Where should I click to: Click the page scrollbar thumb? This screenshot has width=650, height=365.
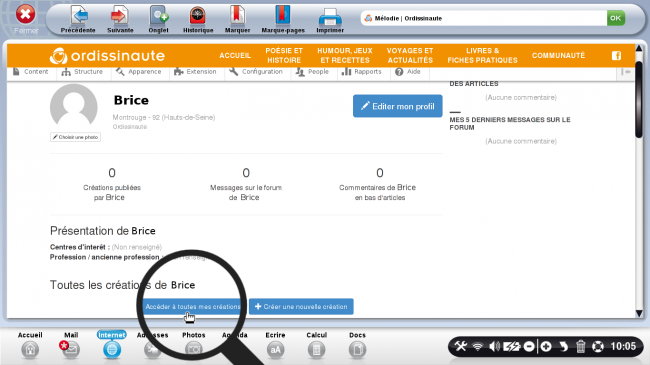click(x=639, y=100)
